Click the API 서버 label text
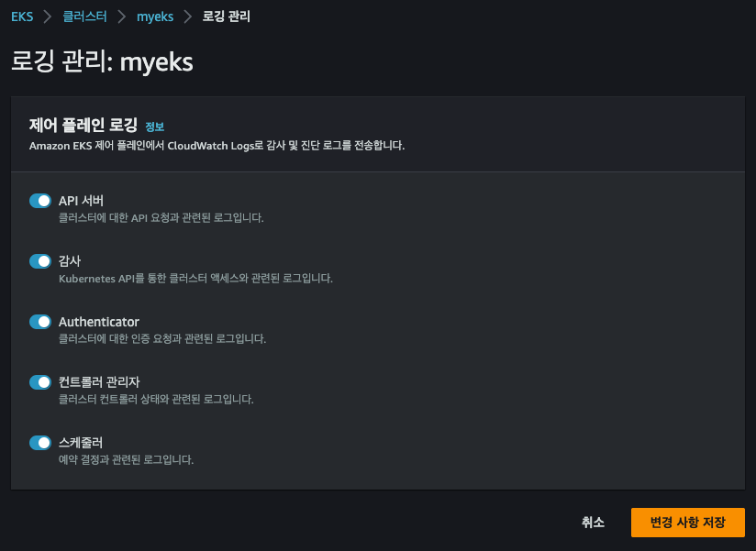 81,201
